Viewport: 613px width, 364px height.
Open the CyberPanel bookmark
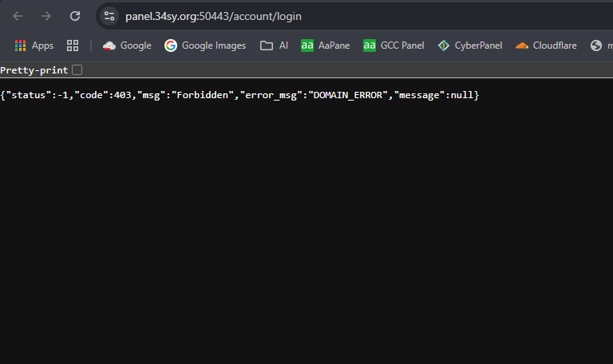[469, 45]
